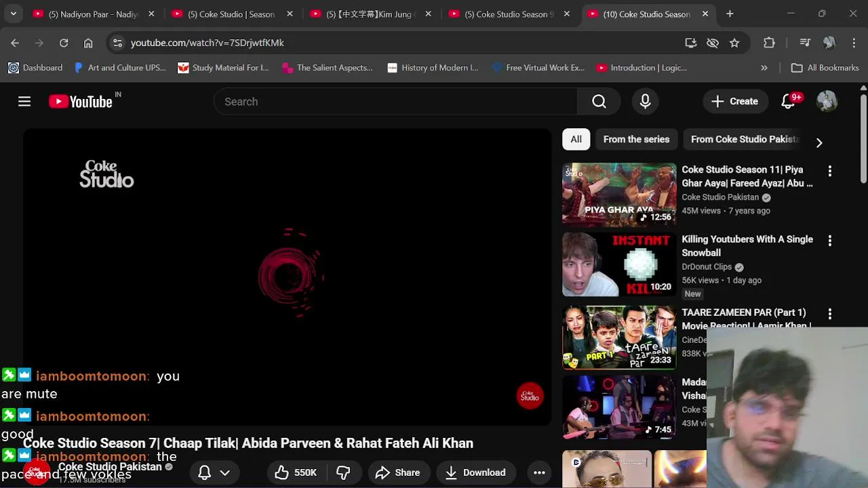Open browser extensions puzzle icon
Screen dimensions: 868x488
[x=769, y=43]
